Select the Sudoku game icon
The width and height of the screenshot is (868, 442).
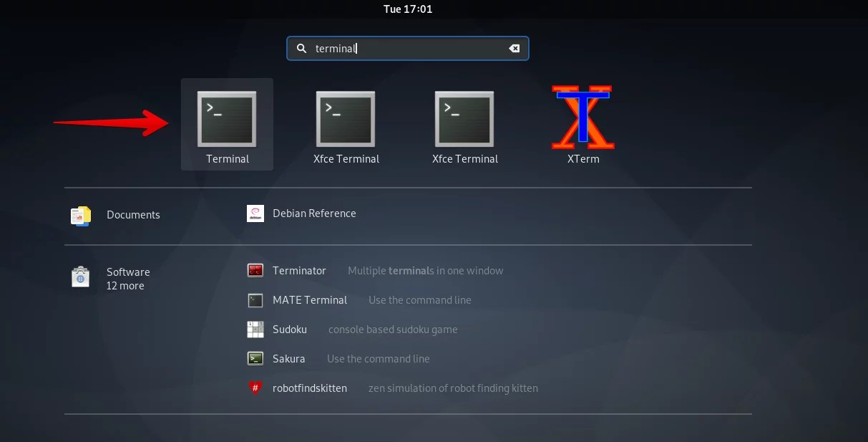(x=255, y=330)
